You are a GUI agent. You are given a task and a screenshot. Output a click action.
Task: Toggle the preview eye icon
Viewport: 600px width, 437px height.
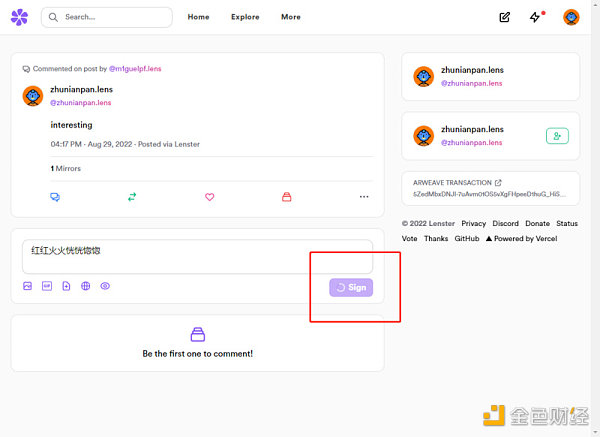coord(105,286)
